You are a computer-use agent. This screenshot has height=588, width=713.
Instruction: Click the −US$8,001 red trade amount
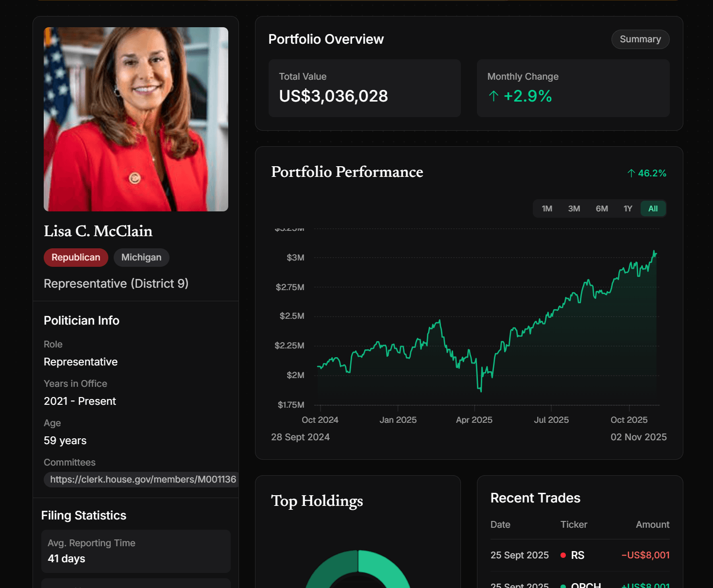point(645,554)
